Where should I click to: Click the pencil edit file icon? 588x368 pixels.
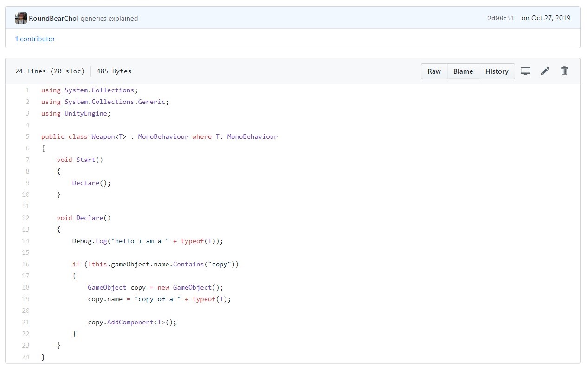[545, 71]
